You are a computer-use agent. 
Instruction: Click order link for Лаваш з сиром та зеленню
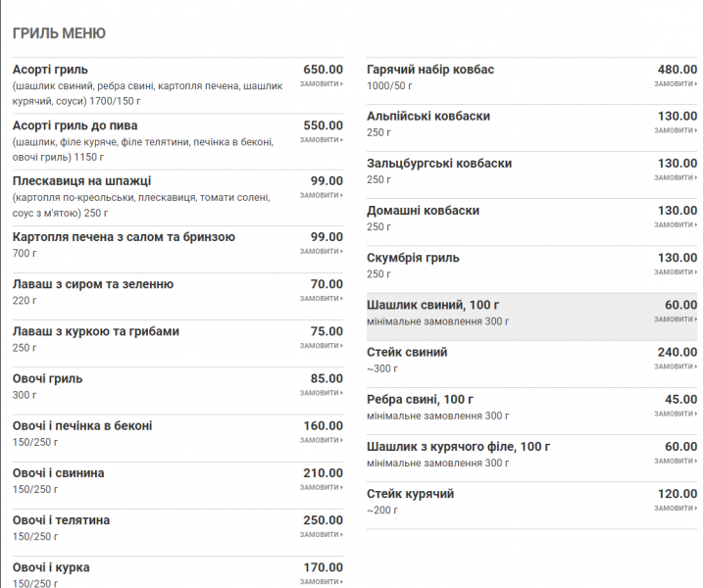(321, 298)
